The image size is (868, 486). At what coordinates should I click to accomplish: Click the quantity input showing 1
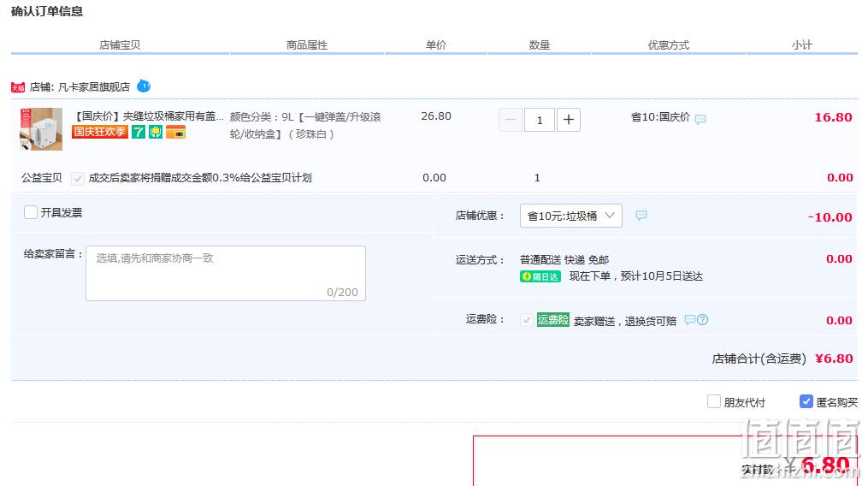(x=539, y=120)
